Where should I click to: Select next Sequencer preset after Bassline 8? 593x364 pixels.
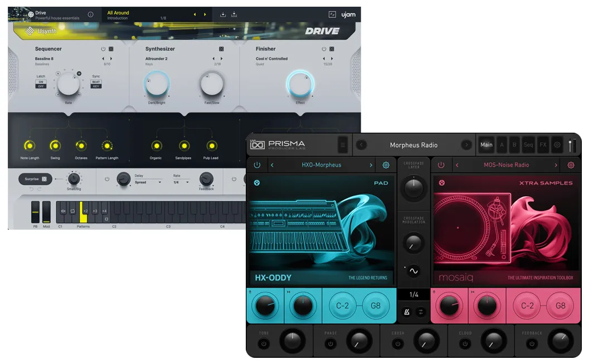click(111, 59)
